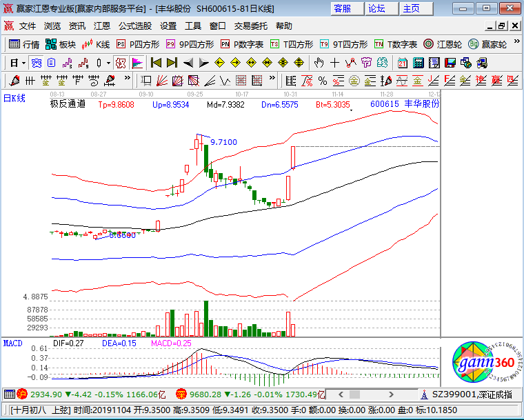The width and height of the screenshot is (524, 420).
Task: Select the zigzag wave line tool
Action: 225,81
